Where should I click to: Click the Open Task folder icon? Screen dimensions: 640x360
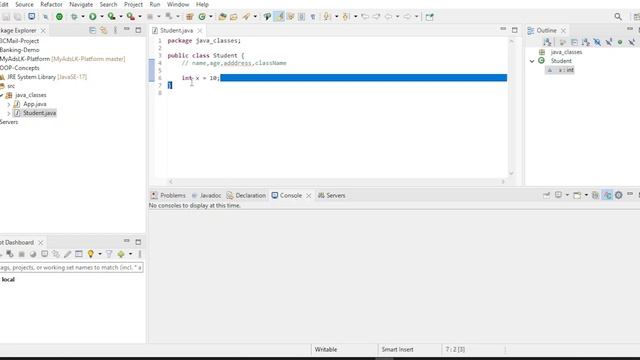(233, 17)
